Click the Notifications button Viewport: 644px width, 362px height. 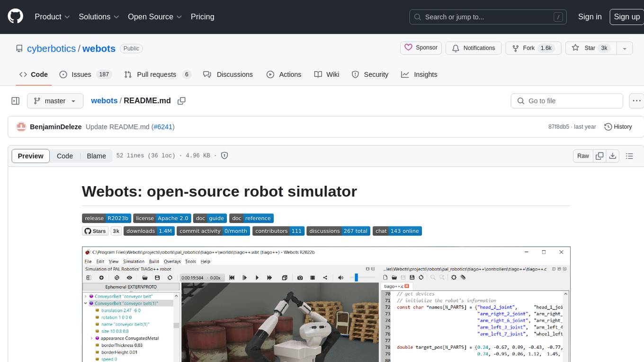point(474,48)
